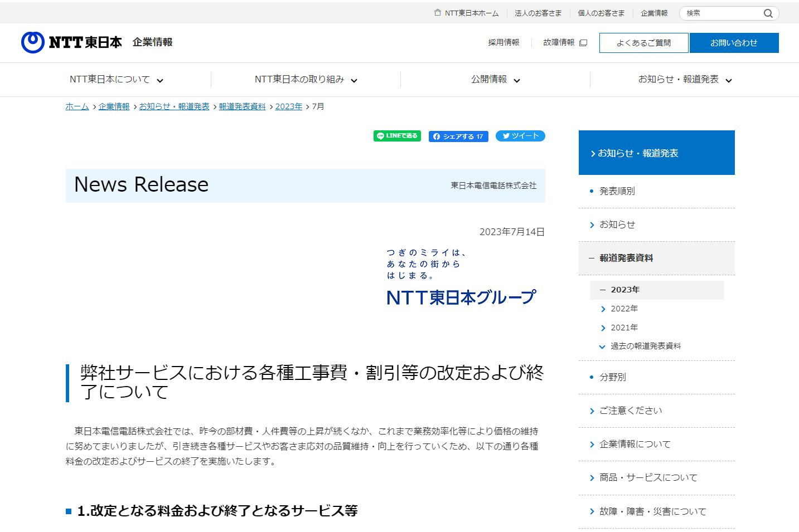Click the 企業情報 breadcrumb link
The height and width of the screenshot is (532, 799).
coord(114,106)
